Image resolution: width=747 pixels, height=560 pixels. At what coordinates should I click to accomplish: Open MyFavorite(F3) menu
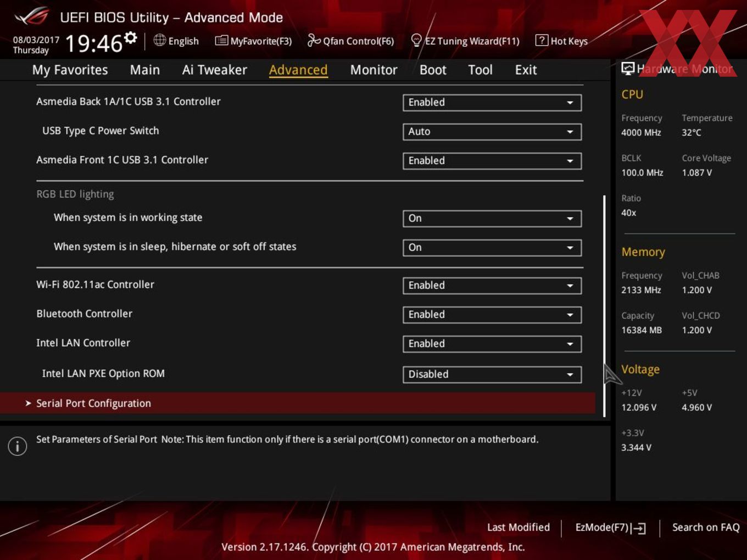254,41
